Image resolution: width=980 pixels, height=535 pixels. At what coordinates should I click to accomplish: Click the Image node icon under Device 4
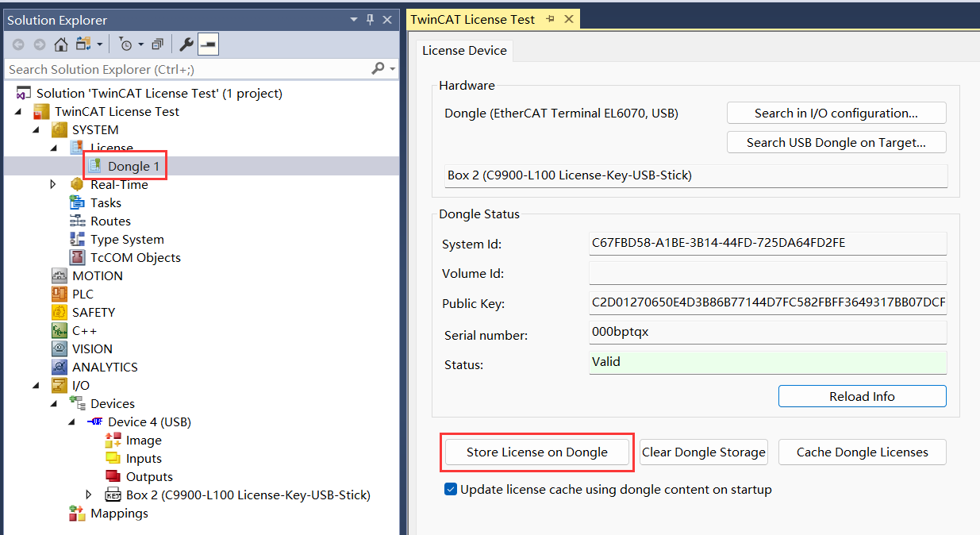113,440
